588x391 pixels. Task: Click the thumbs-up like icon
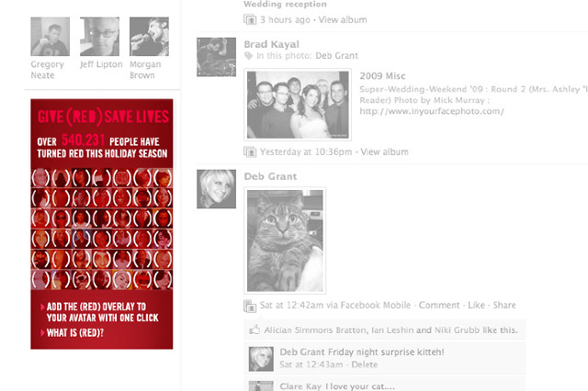point(254,330)
